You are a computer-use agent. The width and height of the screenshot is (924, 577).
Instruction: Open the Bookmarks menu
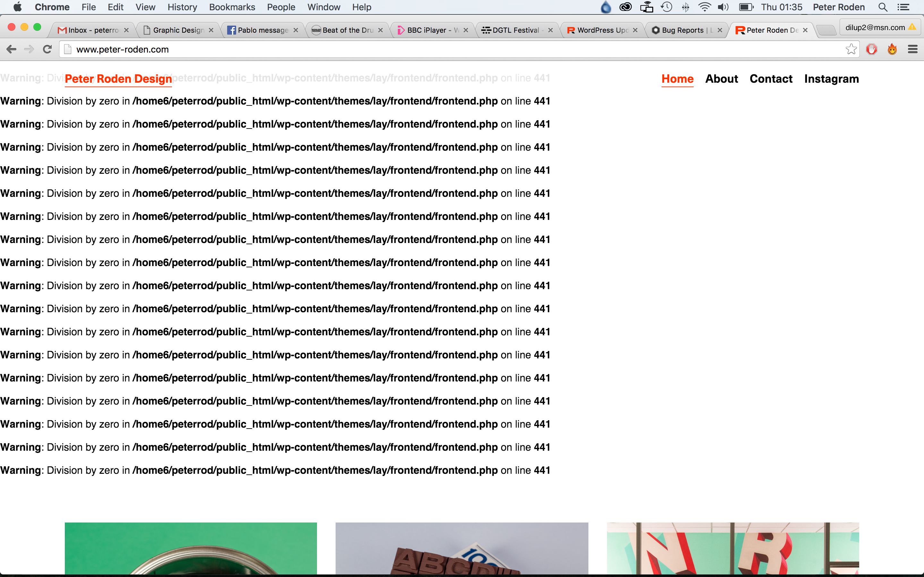pyautogui.click(x=232, y=7)
